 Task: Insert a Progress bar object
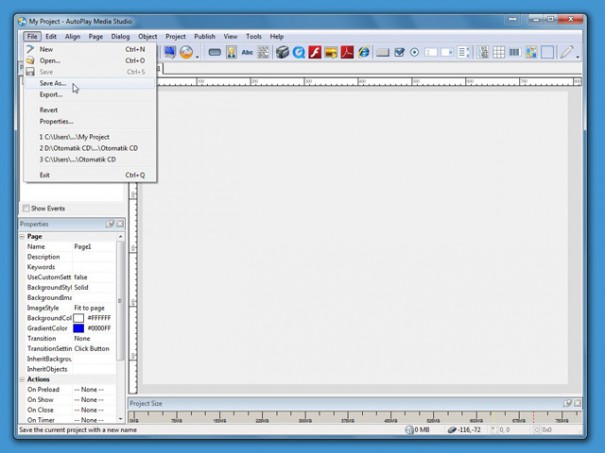[514, 52]
